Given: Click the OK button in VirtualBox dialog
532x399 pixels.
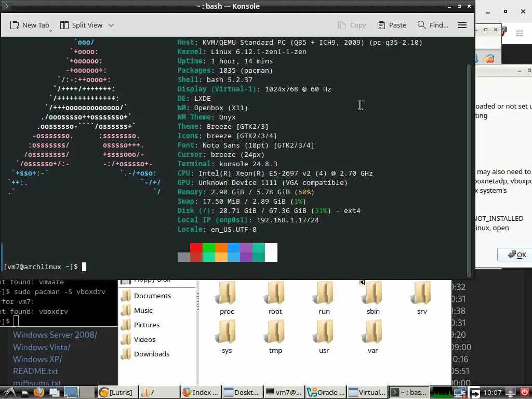Looking at the screenshot, I should 517,255.
